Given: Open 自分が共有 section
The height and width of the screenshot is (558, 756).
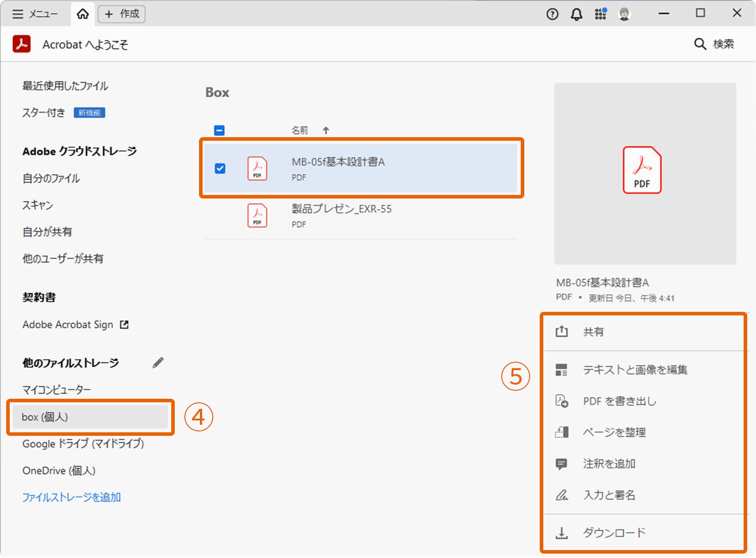Looking at the screenshot, I should coord(47,232).
